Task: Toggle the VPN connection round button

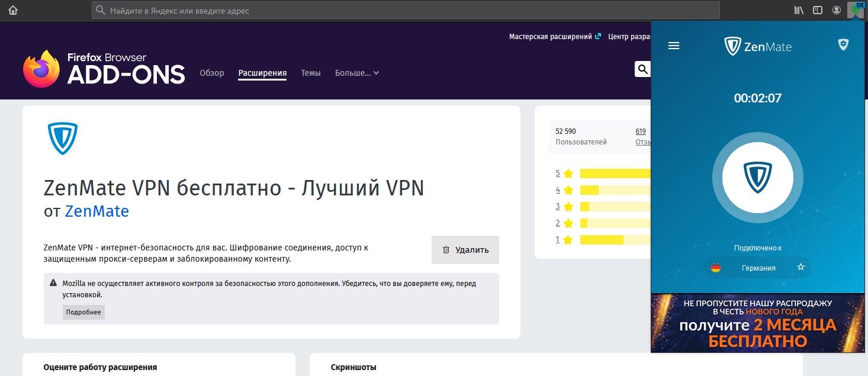Action: coord(758,178)
